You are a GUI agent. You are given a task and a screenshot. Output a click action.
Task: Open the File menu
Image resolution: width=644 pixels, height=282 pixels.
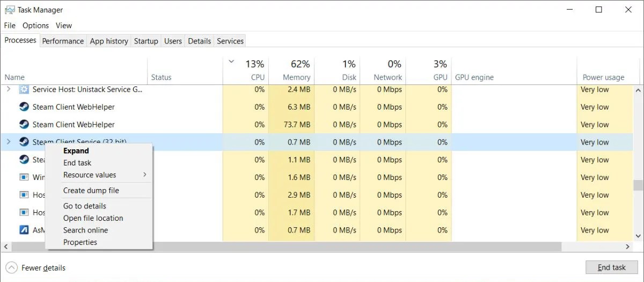pos(10,25)
